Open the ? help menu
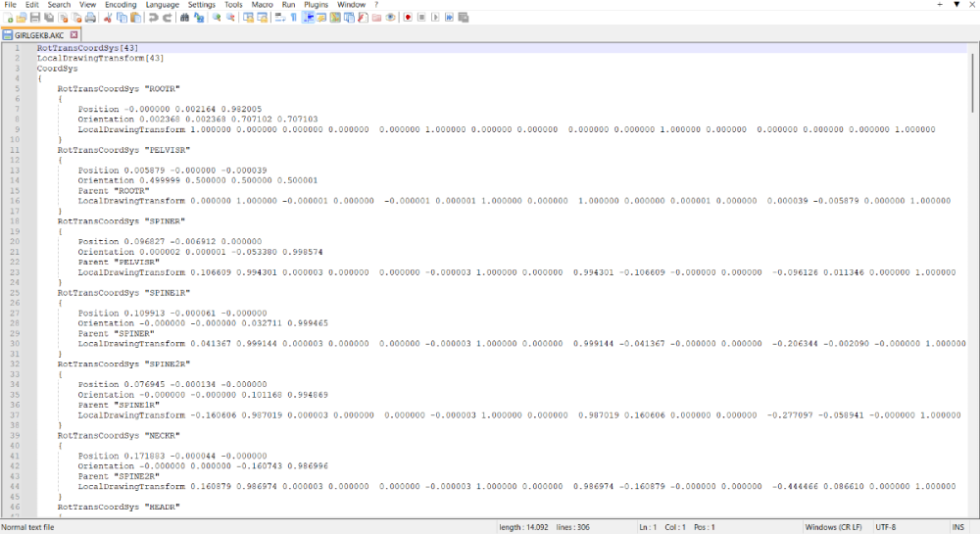Image resolution: width=980 pixels, height=534 pixels. (376, 4)
